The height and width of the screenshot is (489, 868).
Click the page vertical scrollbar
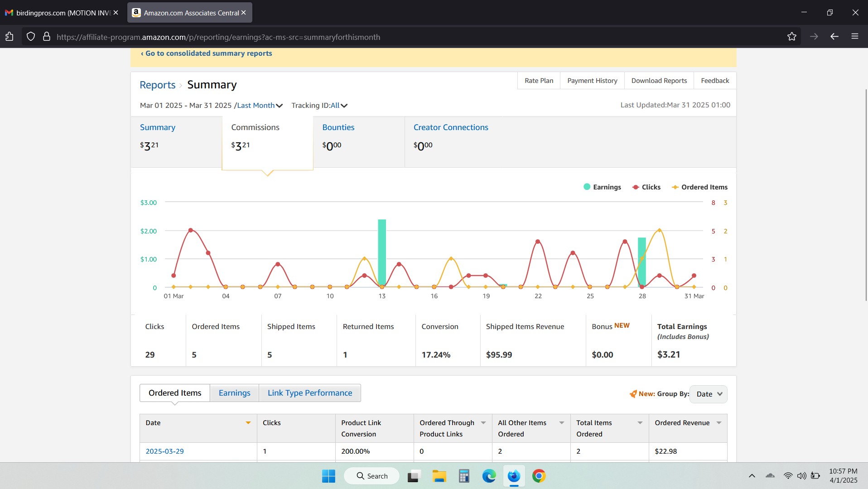866,195
